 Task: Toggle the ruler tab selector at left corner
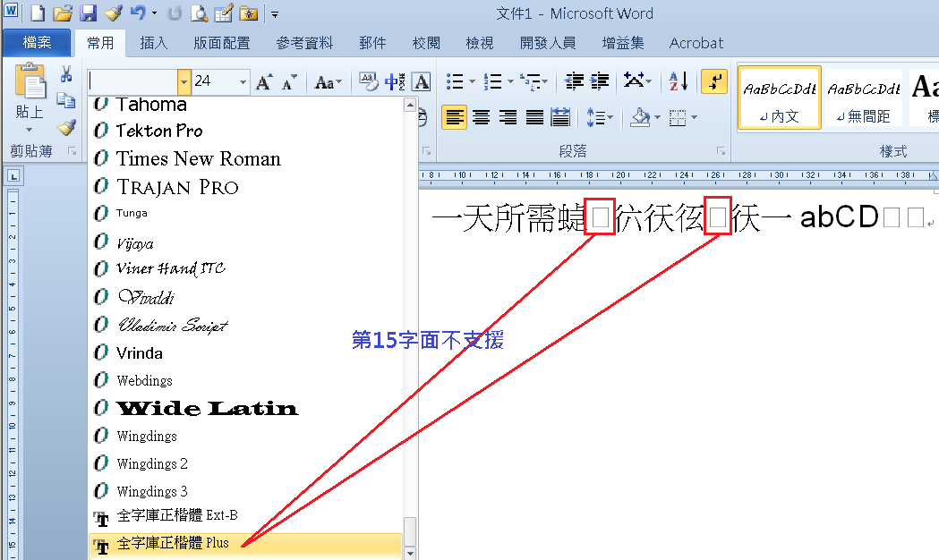[13, 176]
